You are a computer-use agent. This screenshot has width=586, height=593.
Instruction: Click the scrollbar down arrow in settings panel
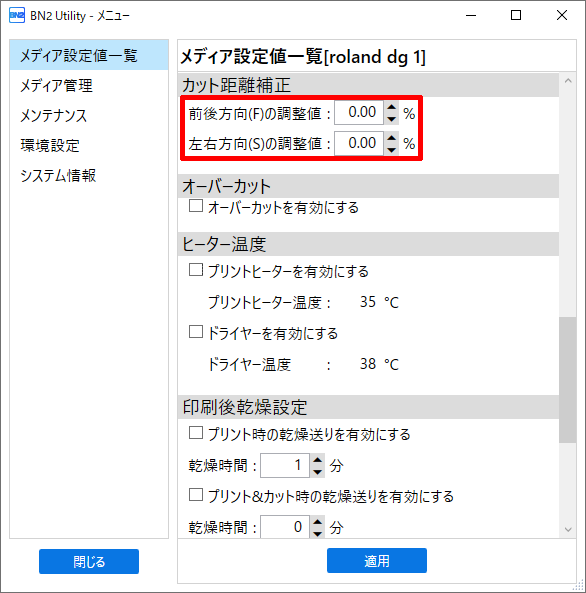coord(568,529)
